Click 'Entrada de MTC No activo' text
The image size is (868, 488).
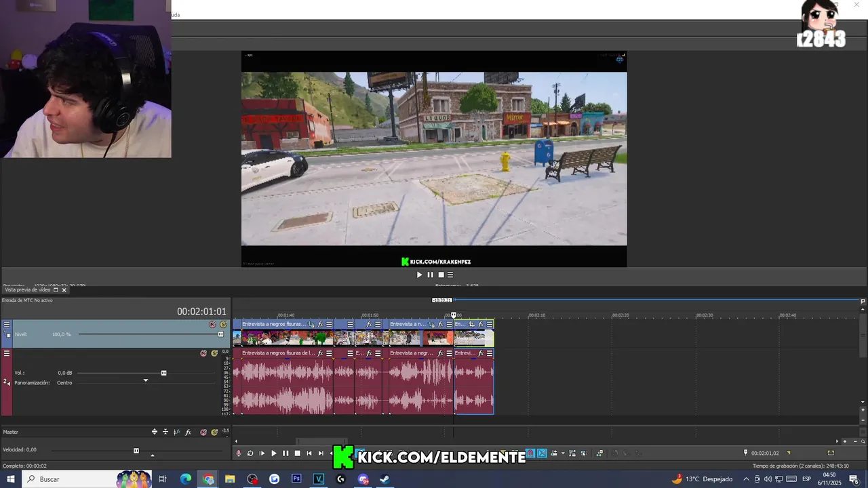tap(27, 300)
